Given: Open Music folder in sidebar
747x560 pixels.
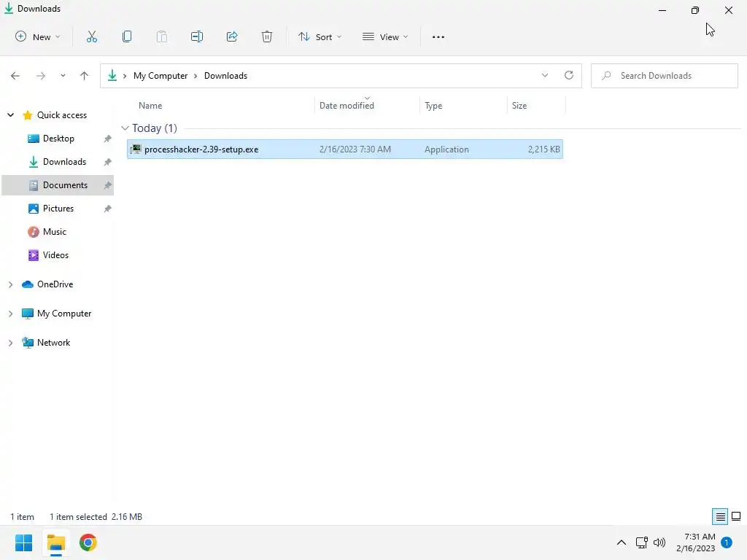Looking at the screenshot, I should (54, 232).
